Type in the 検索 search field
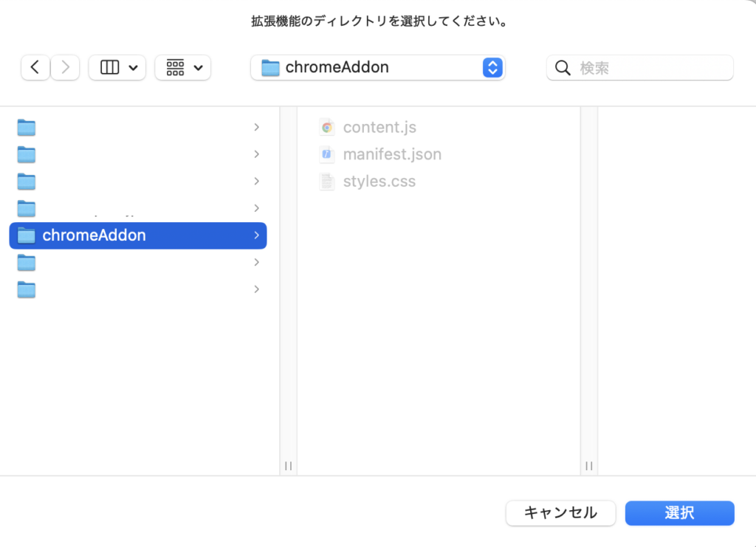The height and width of the screenshot is (547, 756). pos(650,68)
